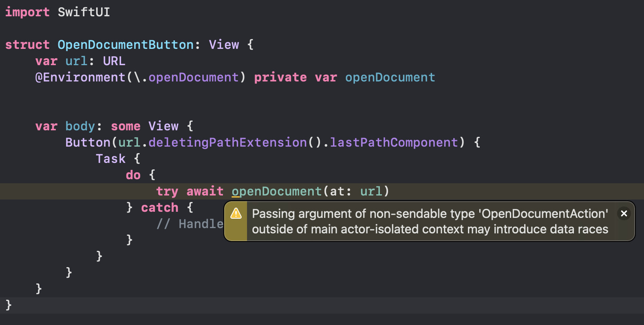This screenshot has height=325, width=644.
Task: Click the underlined openDocument call after await
Action: coord(277,191)
